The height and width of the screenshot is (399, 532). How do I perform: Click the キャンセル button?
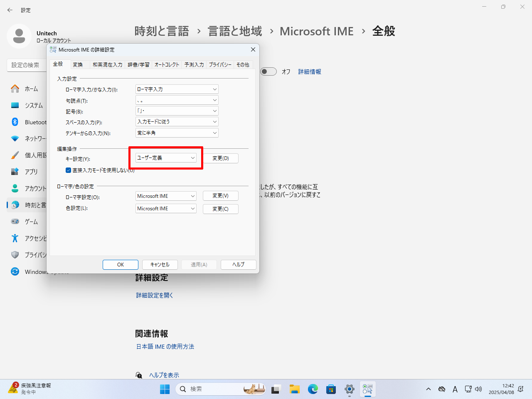(x=160, y=265)
